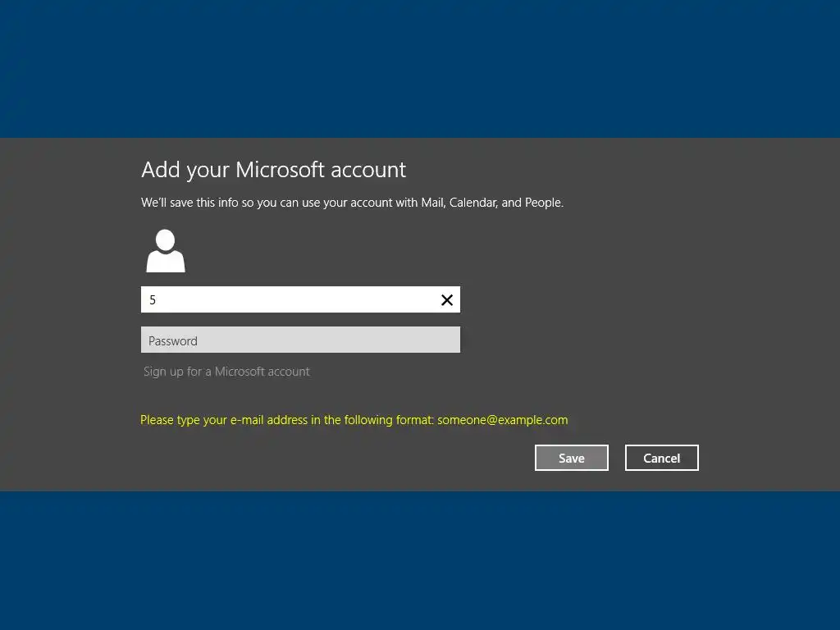Focus the email address input containing 5
The height and width of the screenshot is (630, 840).
coord(300,299)
